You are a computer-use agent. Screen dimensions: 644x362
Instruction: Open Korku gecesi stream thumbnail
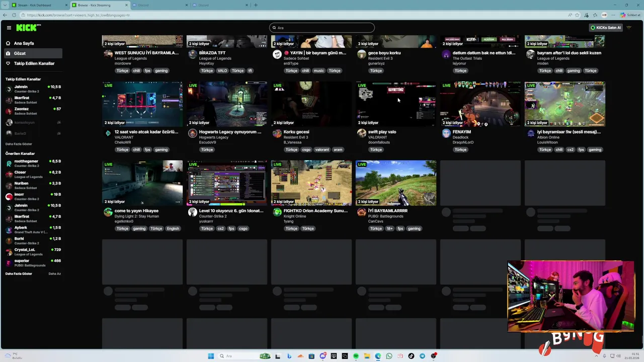pos(311,104)
